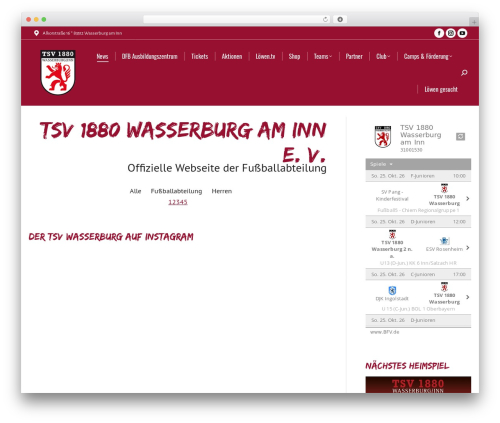Click the C-Junioren 17:00 match date row
The height and width of the screenshot is (423, 500).
click(418, 274)
